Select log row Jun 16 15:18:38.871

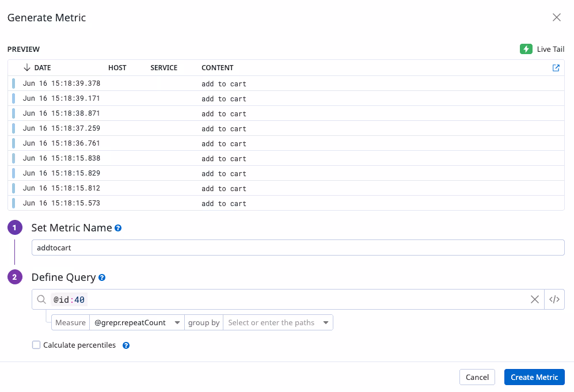[286, 113]
